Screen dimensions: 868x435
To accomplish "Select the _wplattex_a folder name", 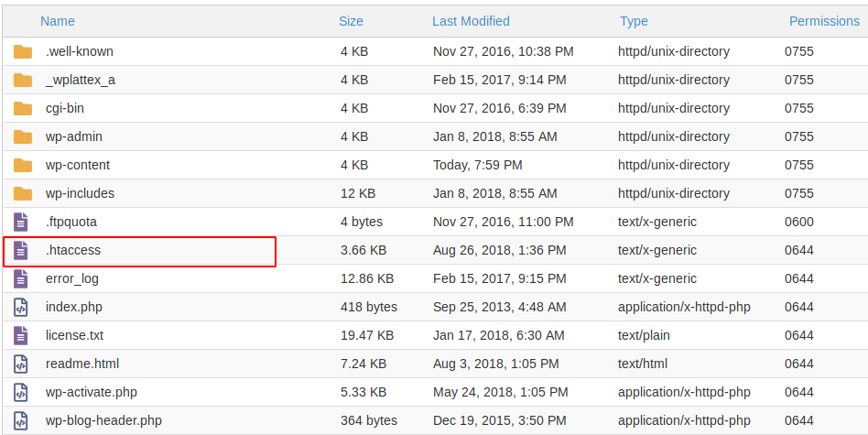I will [81, 80].
